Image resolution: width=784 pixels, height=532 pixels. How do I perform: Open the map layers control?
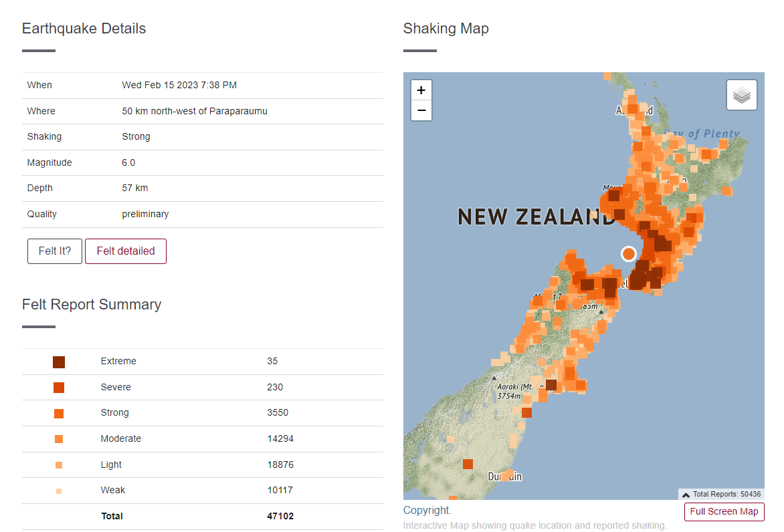[x=741, y=95]
